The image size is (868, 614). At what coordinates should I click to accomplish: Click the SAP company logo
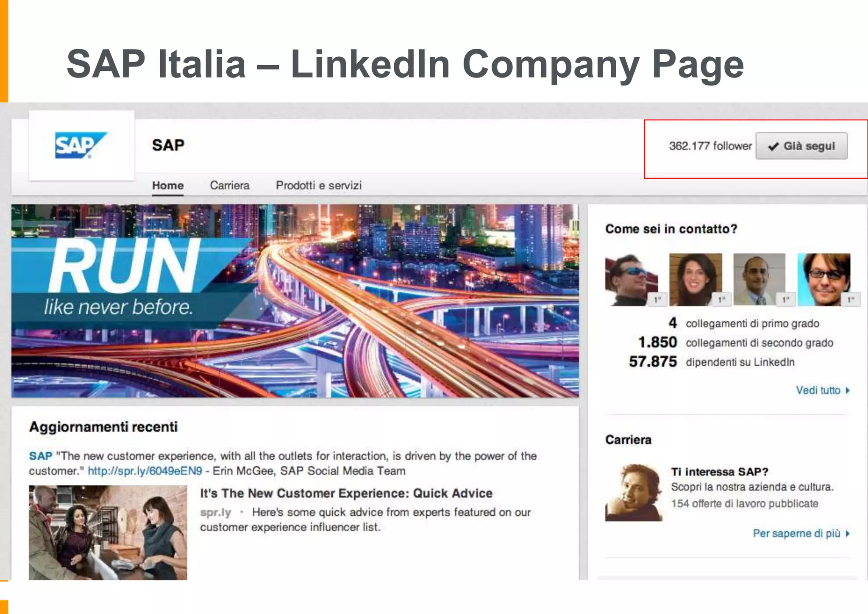[81, 145]
